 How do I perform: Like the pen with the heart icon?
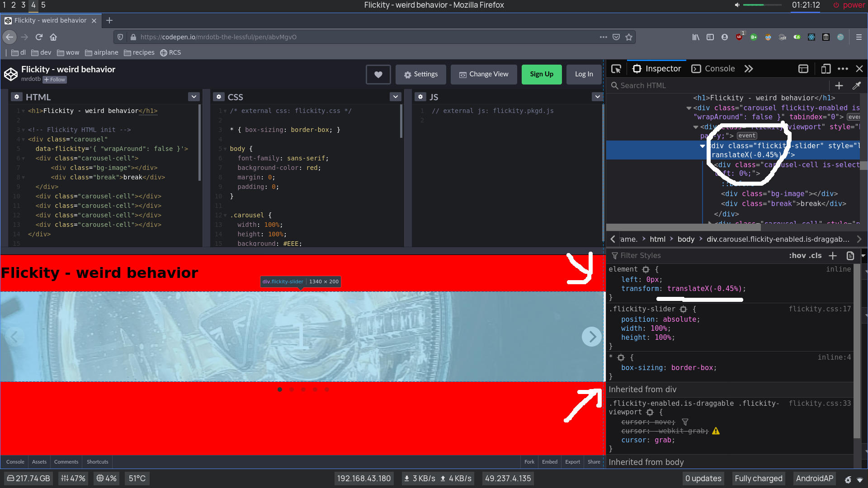(378, 74)
